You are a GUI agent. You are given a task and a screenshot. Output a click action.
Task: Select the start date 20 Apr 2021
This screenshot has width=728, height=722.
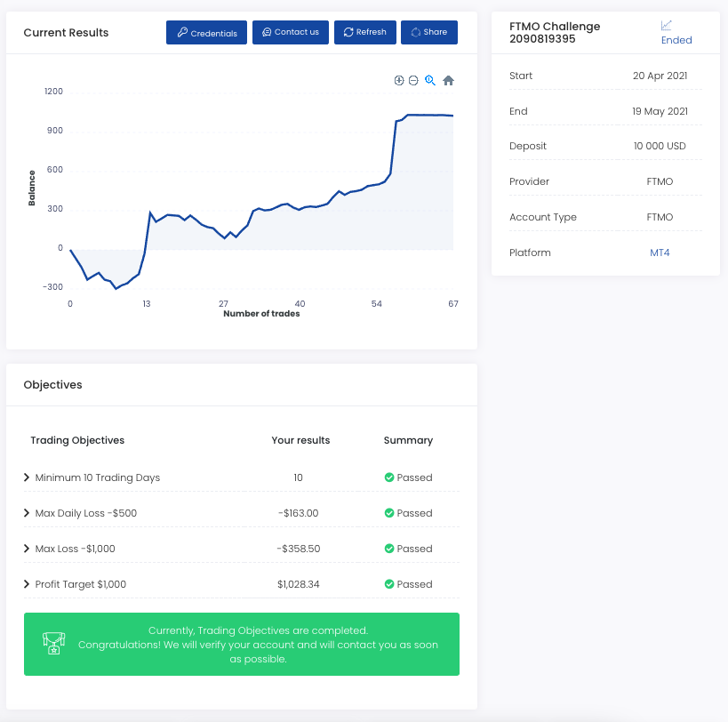click(x=660, y=76)
